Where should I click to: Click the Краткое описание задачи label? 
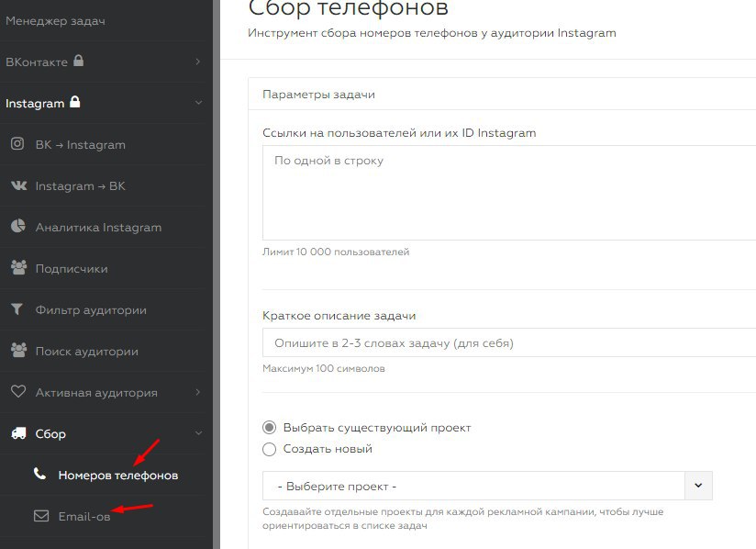[339, 316]
